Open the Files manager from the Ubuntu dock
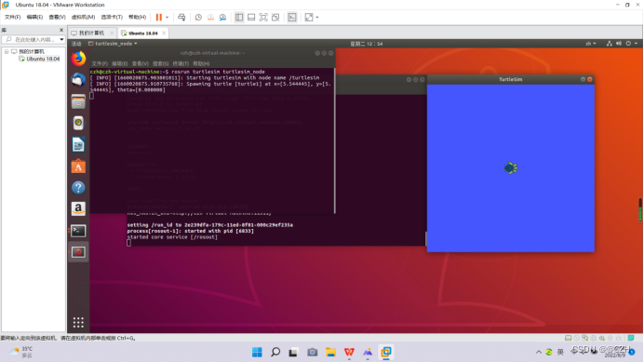The image size is (644, 362). [x=78, y=101]
